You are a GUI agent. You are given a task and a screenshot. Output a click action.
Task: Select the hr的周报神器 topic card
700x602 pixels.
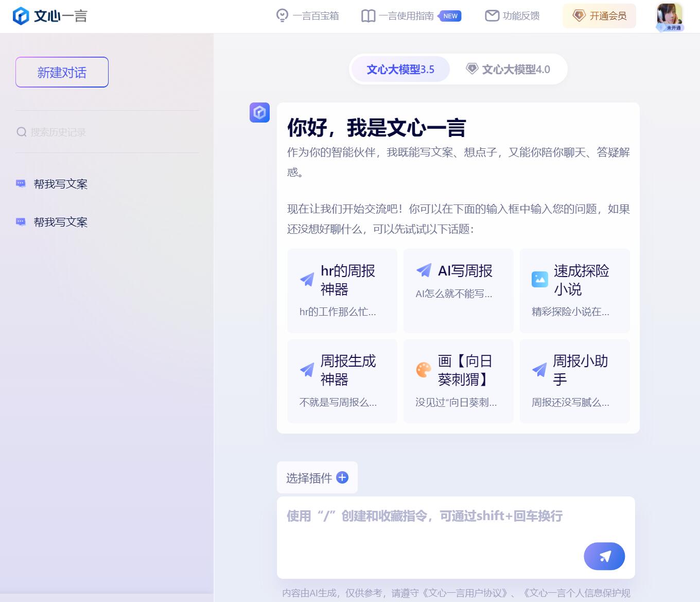342,290
